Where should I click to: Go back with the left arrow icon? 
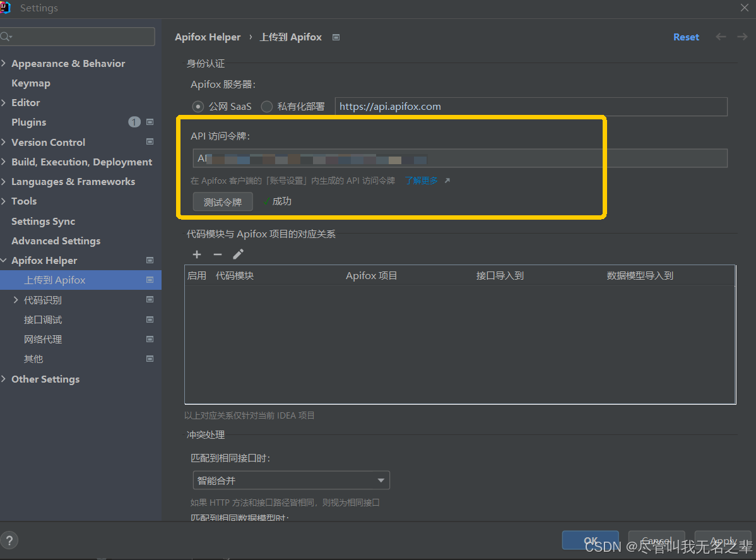click(721, 37)
